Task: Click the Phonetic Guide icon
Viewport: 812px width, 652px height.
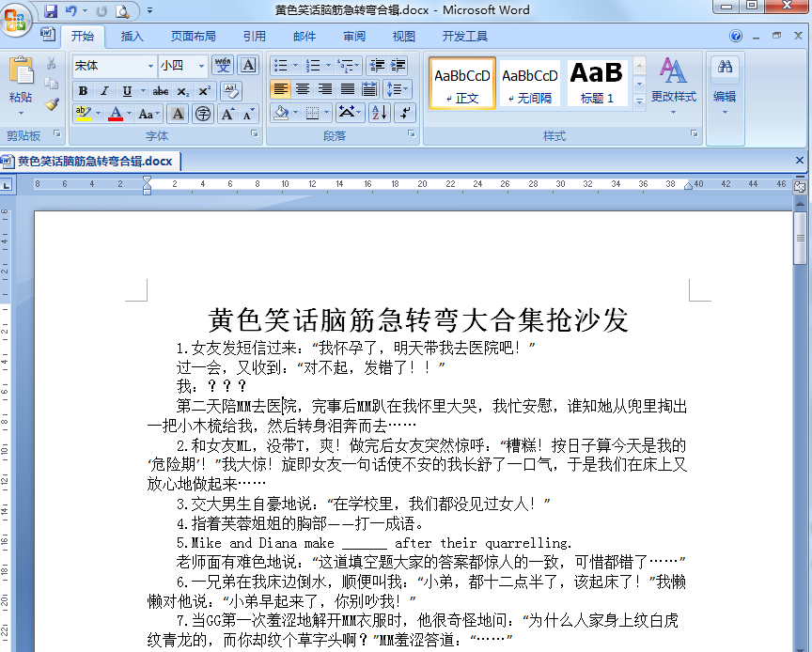Action: pyautogui.click(x=224, y=66)
